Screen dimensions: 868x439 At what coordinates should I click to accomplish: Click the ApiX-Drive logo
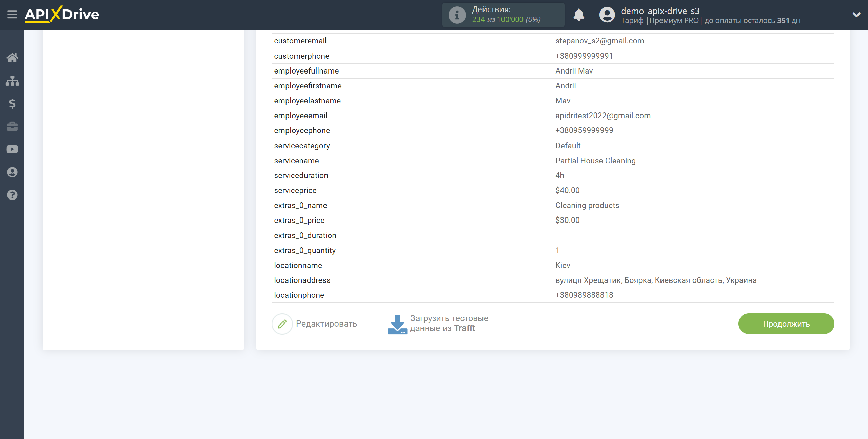62,15
